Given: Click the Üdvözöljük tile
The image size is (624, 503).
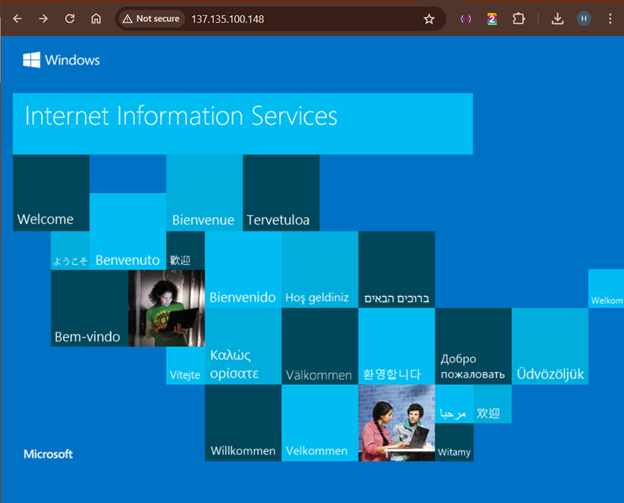Looking at the screenshot, I should [x=550, y=346].
